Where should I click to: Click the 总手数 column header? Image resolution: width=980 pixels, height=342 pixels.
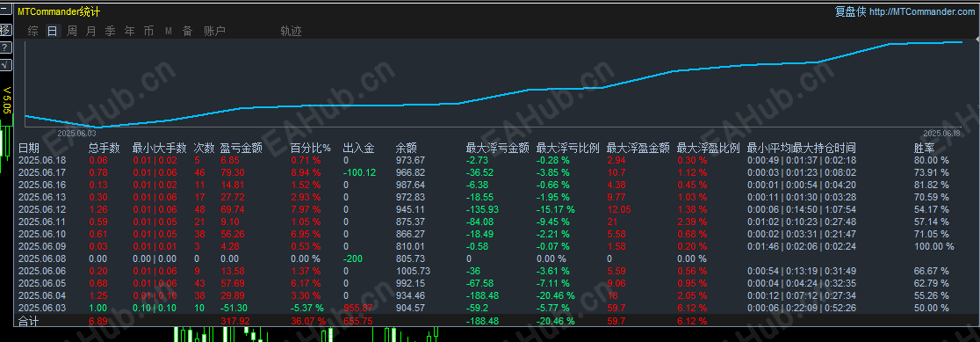[x=104, y=149]
